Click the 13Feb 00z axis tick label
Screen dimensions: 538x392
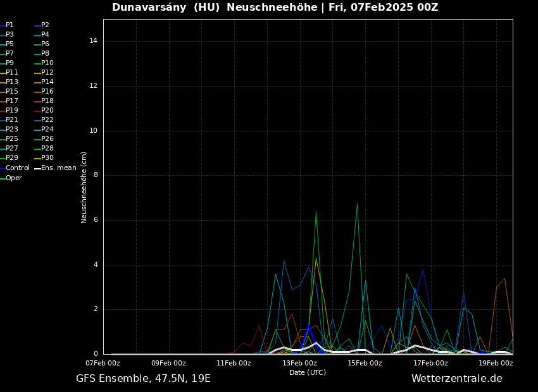tap(299, 364)
